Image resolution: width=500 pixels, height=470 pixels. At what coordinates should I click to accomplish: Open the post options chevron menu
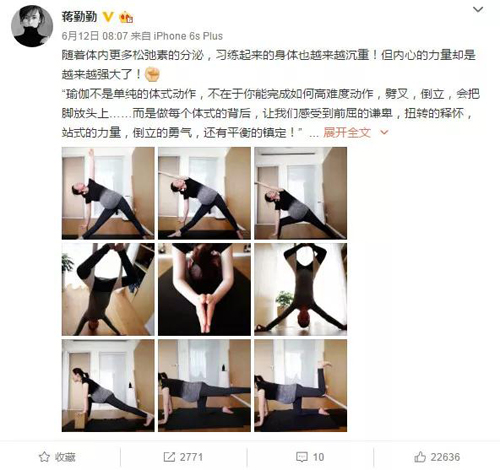478,10
